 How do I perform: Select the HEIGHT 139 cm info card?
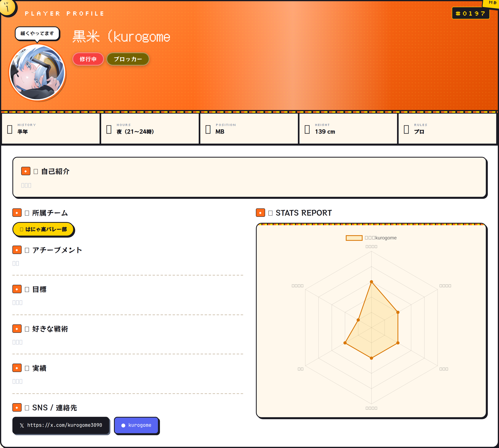click(348, 128)
